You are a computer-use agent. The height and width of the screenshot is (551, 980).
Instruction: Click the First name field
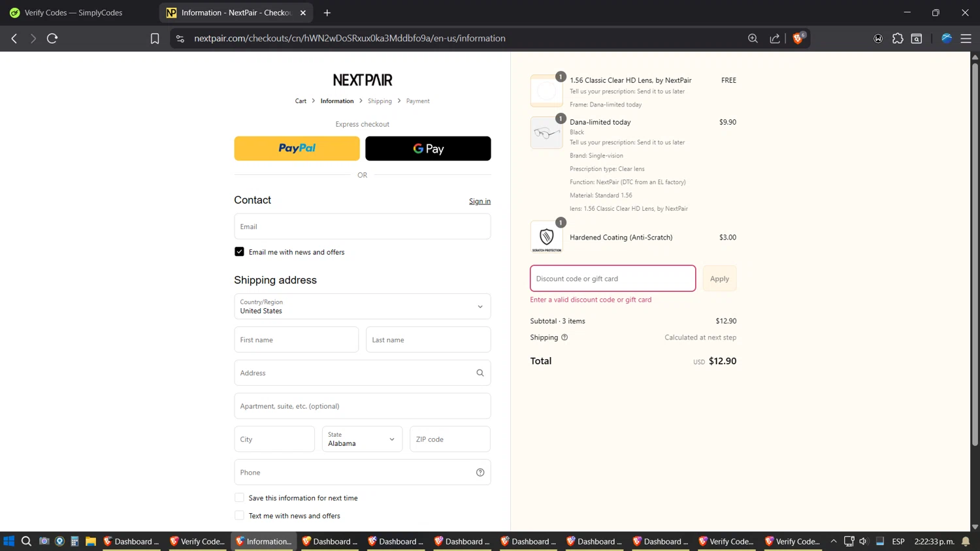coord(297,339)
